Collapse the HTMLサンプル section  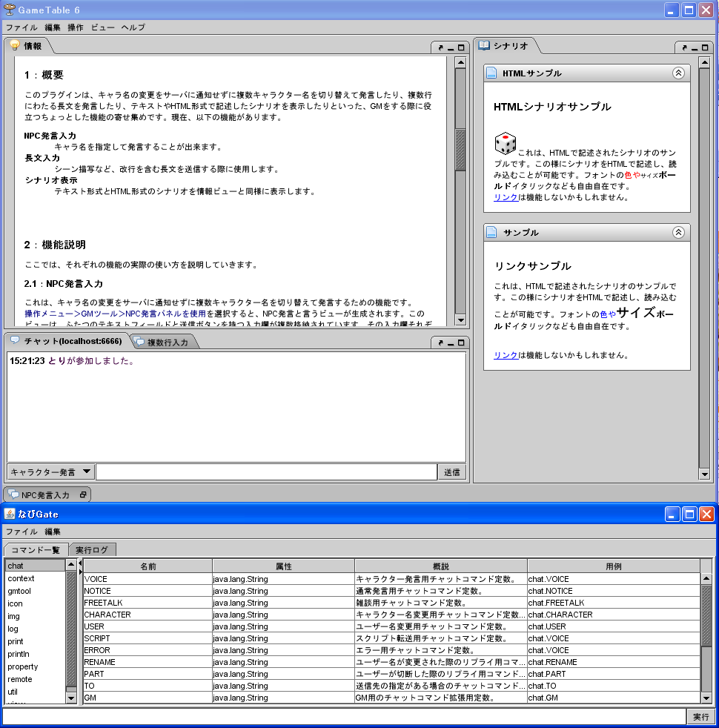coord(678,73)
